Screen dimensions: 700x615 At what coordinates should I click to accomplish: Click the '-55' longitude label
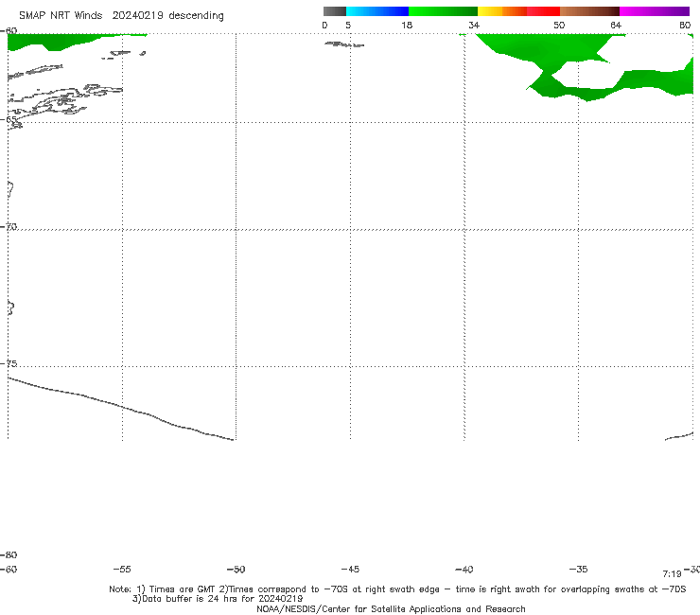(x=122, y=570)
